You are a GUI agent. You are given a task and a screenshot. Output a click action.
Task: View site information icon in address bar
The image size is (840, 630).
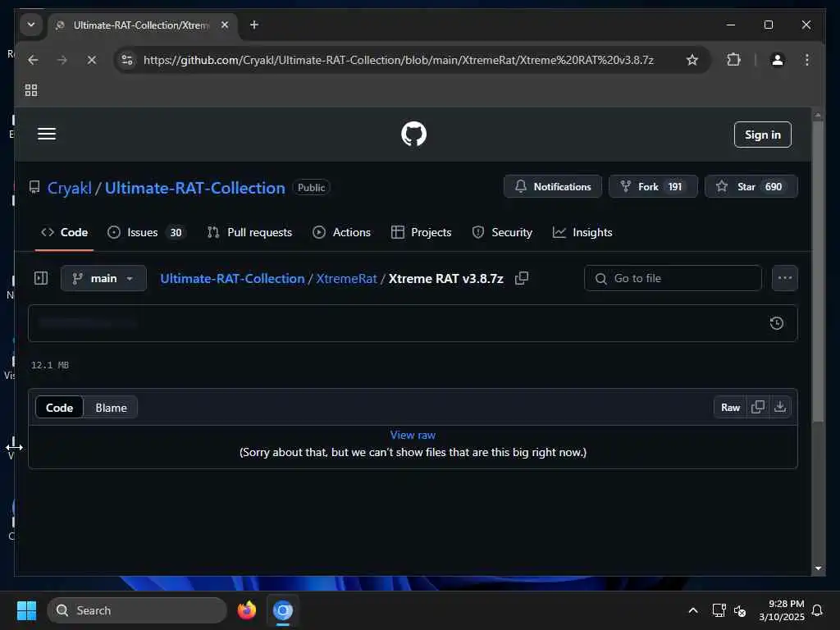[127, 60]
